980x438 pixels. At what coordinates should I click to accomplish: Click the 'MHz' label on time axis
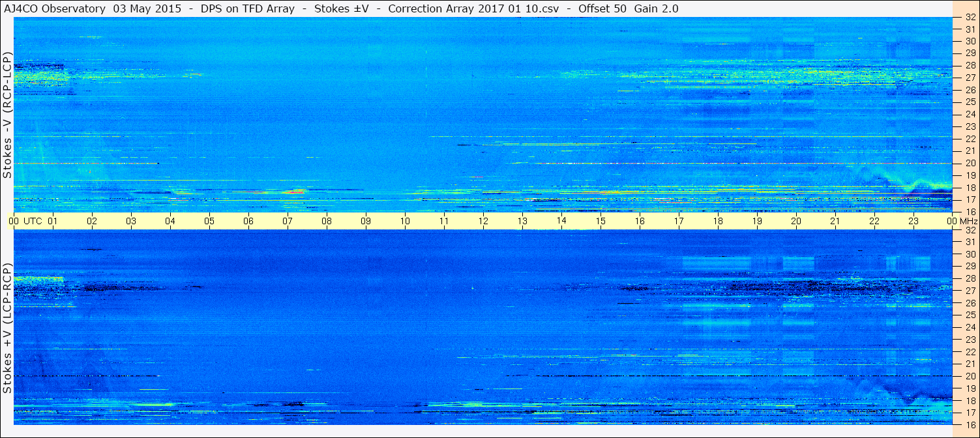[x=968, y=221]
